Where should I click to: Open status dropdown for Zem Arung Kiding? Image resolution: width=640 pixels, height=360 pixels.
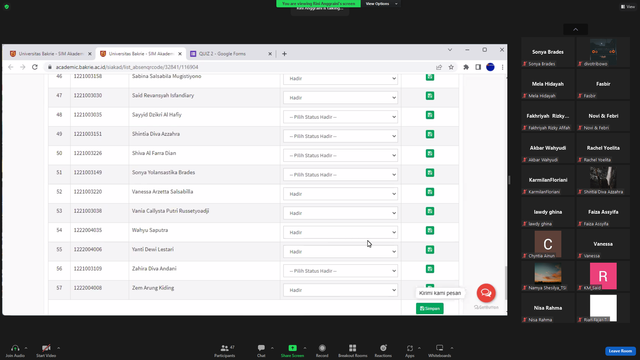340,290
